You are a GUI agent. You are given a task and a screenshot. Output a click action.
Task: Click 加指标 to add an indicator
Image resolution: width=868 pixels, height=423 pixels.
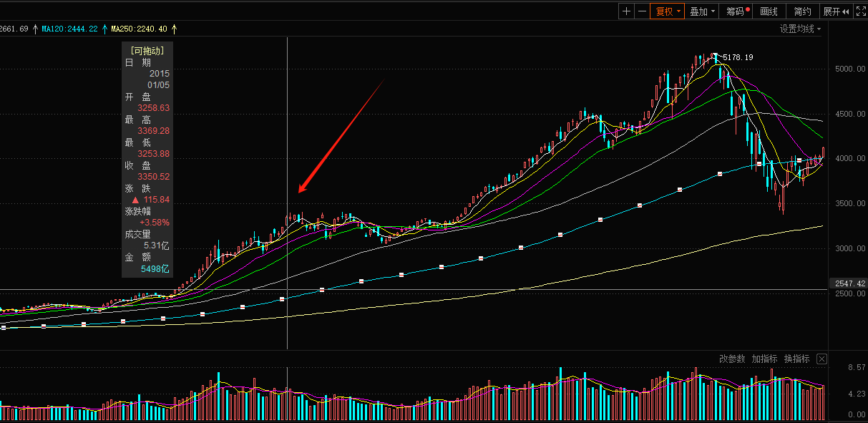coord(764,359)
